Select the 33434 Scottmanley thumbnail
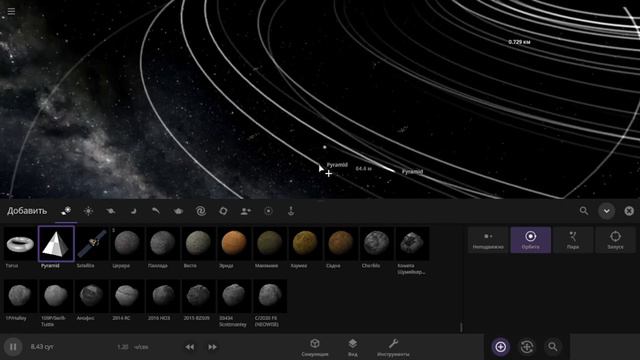Screen dimensions: 640x360 tap(234, 296)
